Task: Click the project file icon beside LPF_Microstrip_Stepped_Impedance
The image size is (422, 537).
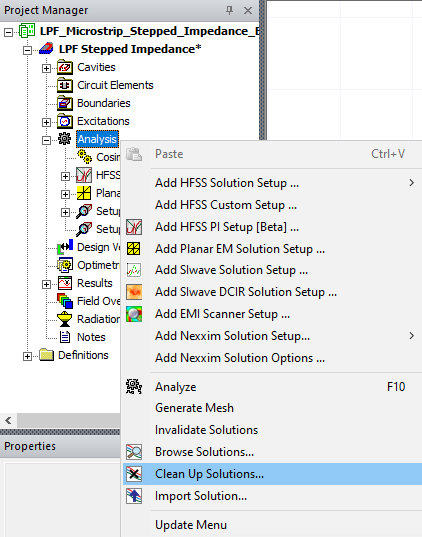Action: pyautogui.click(x=27, y=31)
